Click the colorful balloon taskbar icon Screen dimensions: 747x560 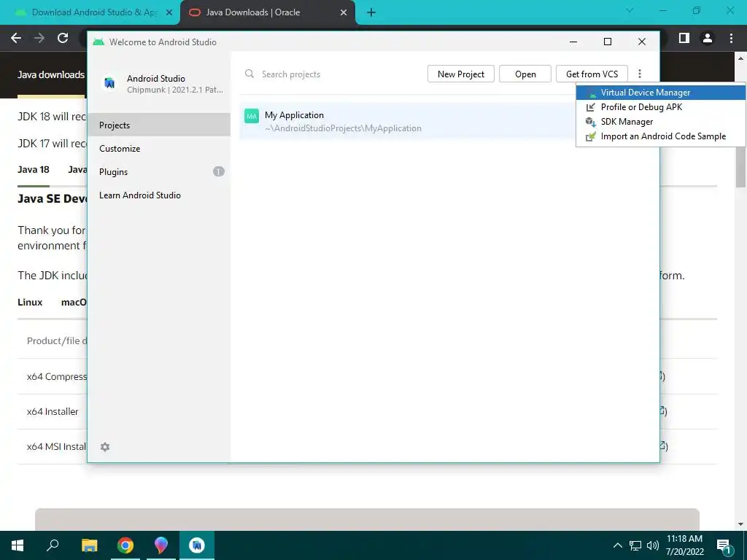point(161,545)
